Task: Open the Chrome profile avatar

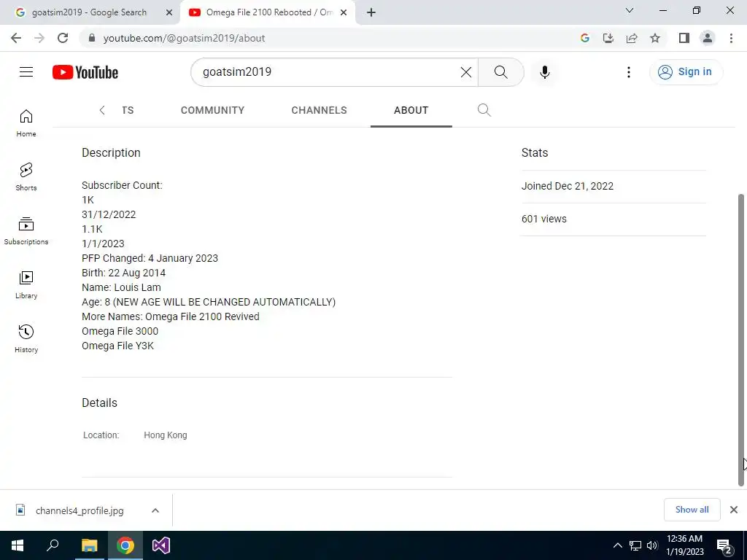Action: 708,38
